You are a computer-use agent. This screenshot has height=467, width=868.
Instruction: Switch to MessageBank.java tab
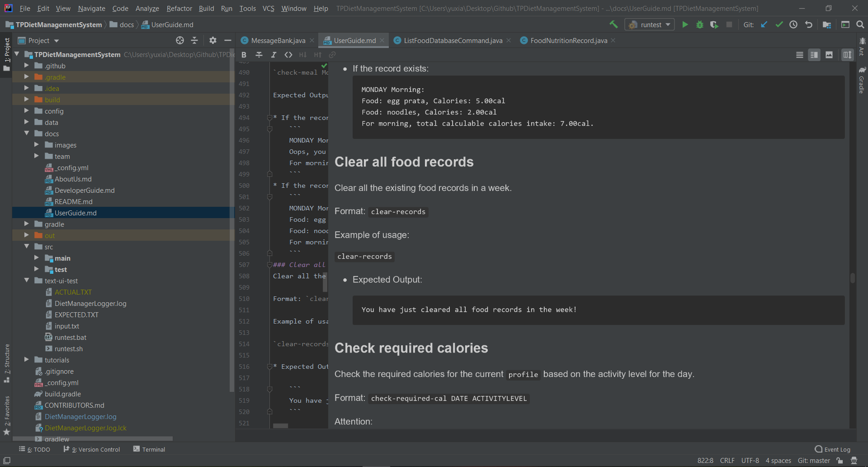pos(278,40)
